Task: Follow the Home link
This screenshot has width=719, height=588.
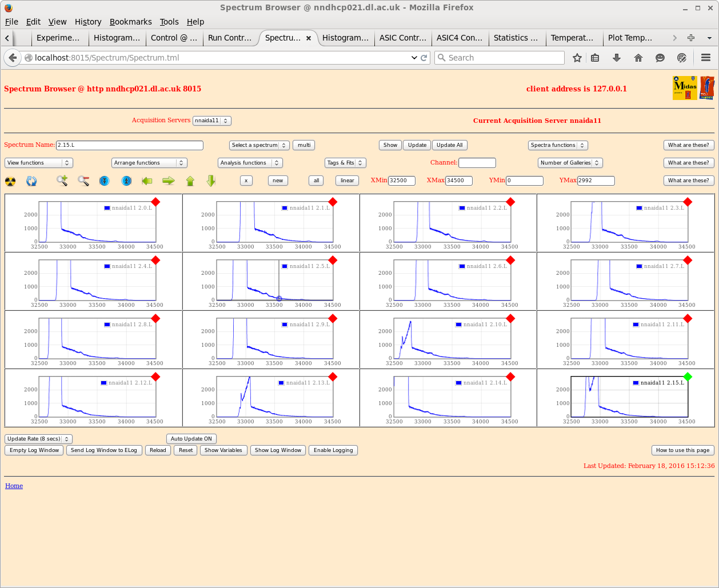Action: pos(14,486)
